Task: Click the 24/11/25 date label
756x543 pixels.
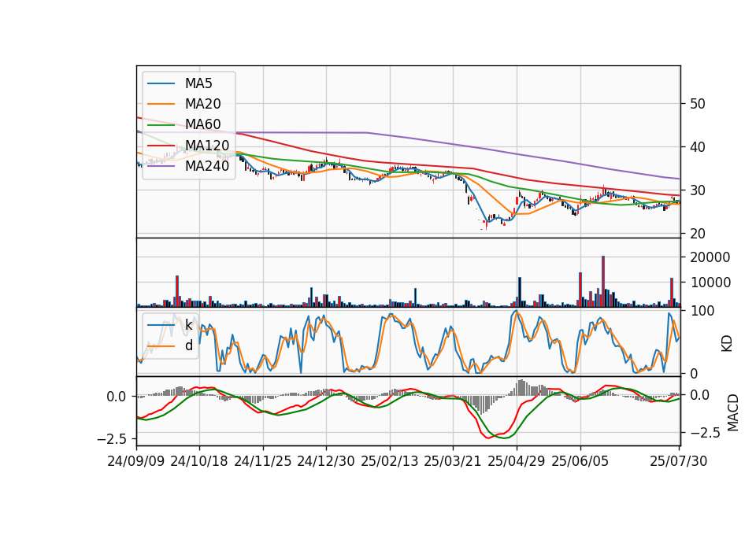Action: click(x=263, y=461)
